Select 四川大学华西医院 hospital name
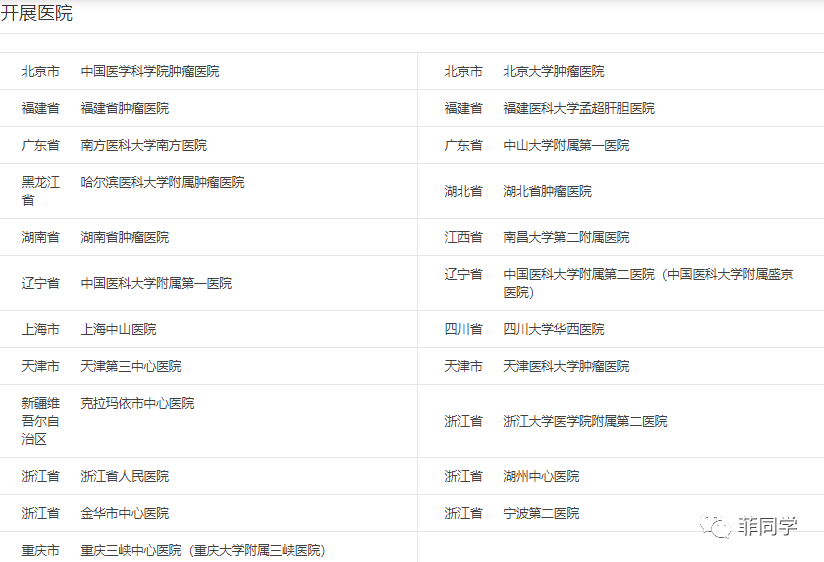Image resolution: width=824 pixels, height=562 pixels. (x=554, y=329)
